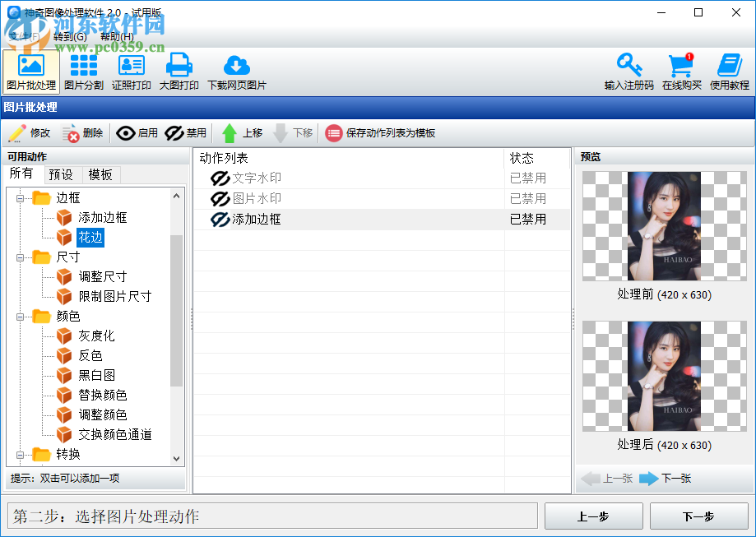Minimize the application window

point(661,12)
